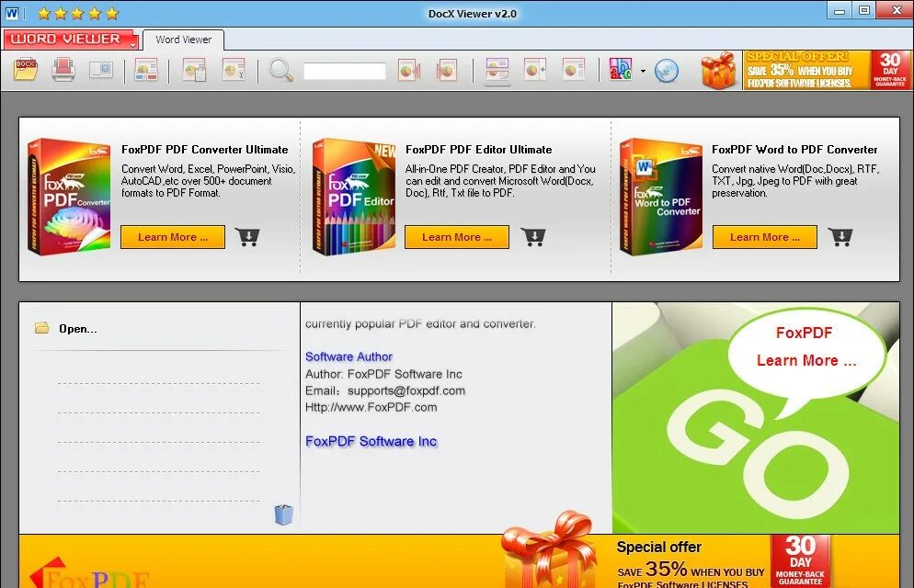Click cart icon for FoxPDF PDF Editor Ultimate

point(532,237)
